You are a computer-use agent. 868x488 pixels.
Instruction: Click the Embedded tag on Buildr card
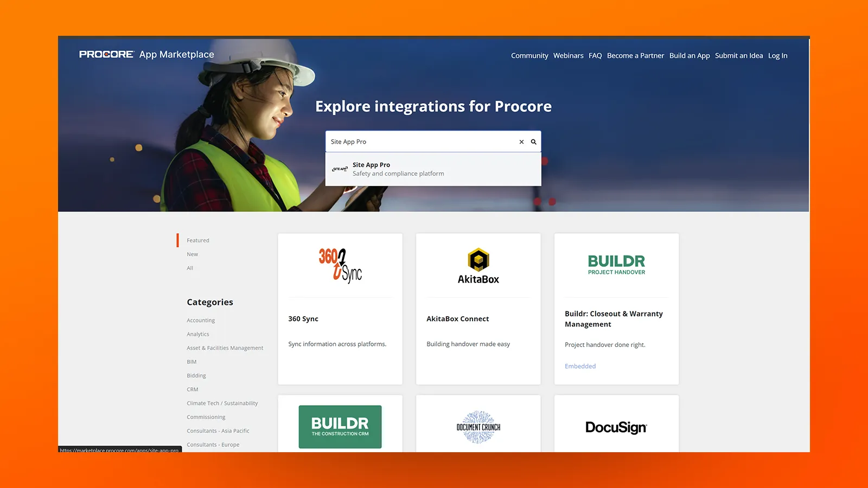(x=580, y=366)
